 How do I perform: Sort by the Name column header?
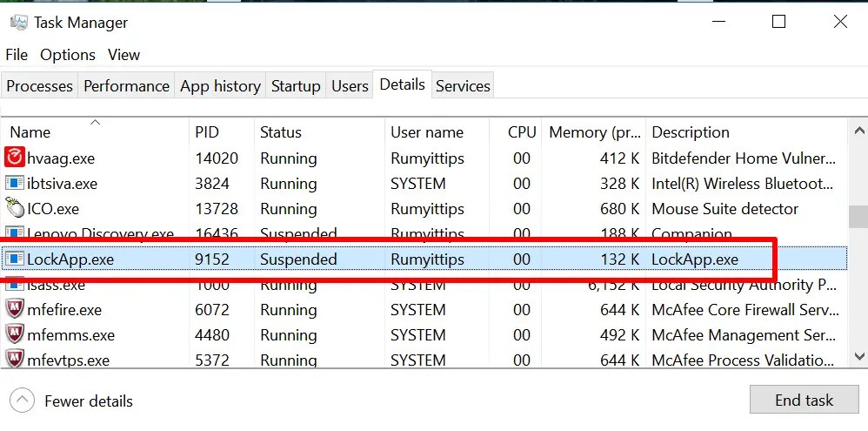tap(95, 131)
